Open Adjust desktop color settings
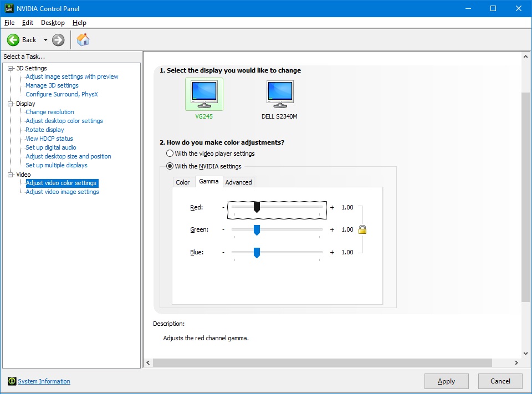532x394 pixels. 64,121
